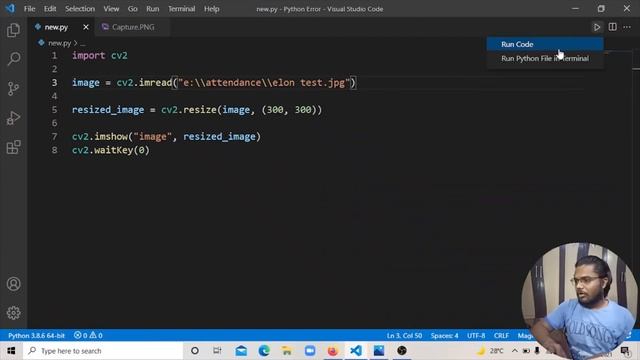
Task: Click the word import on line 1
Action: pos(89,56)
